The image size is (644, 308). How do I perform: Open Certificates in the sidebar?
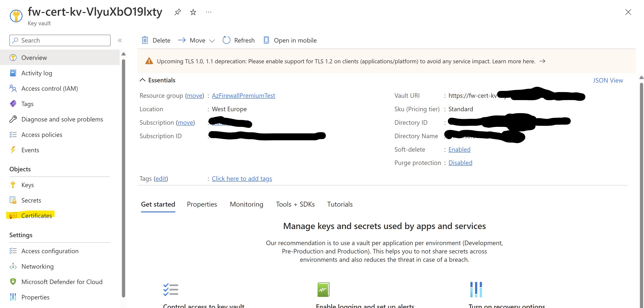[36, 216]
